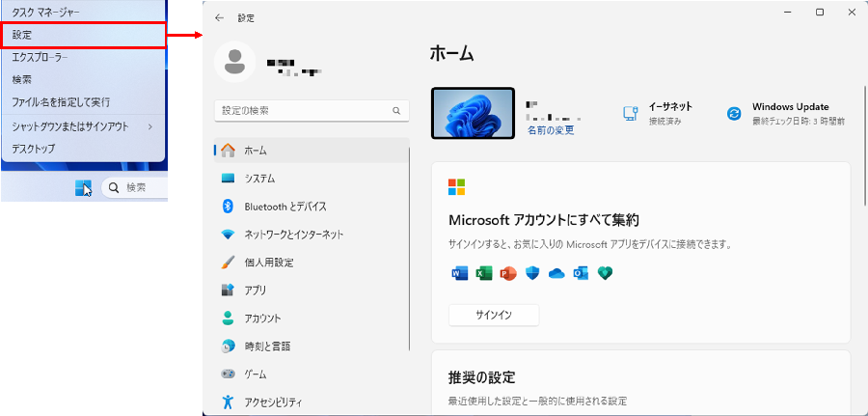Click the 名前の変更 link

coord(551,130)
